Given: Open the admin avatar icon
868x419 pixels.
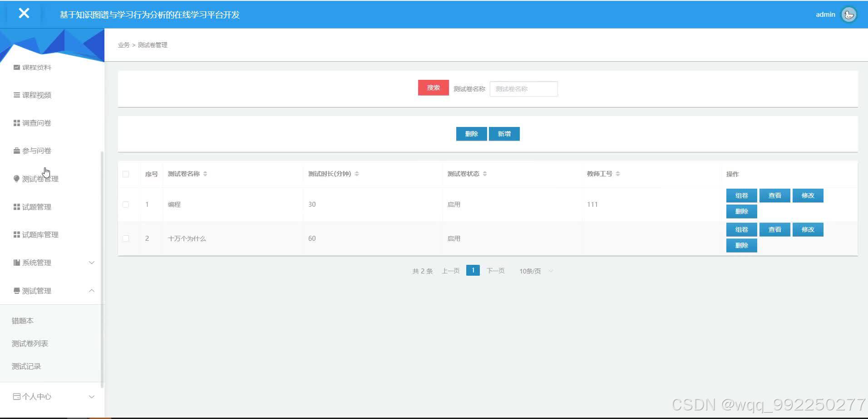Looking at the screenshot, I should tap(848, 15).
